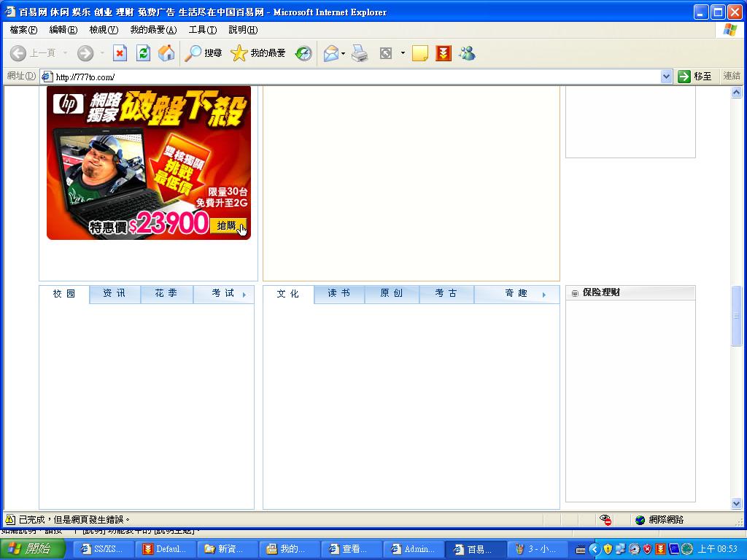The image size is (747, 560).
Task: Open the Forward button history dropdown arrow
Action: click(102, 52)
